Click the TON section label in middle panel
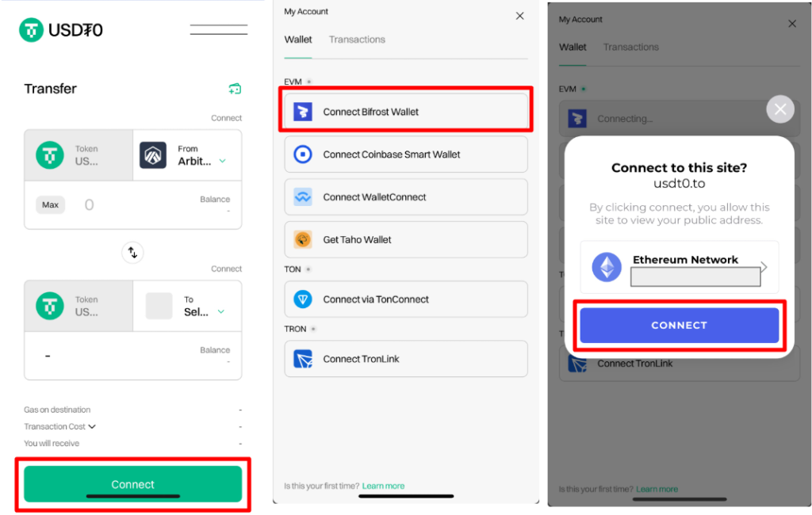This screenshot has height=515, width=812. [x=293, y=269]
